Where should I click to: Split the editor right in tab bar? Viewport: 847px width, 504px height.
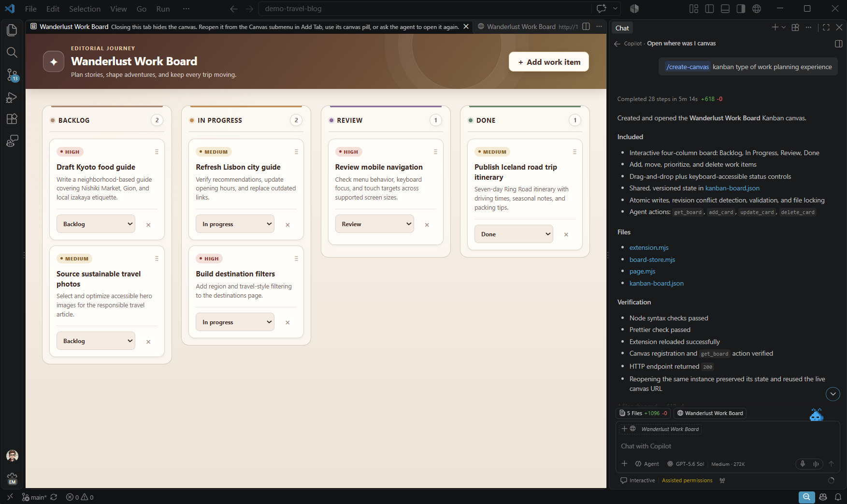586,27
